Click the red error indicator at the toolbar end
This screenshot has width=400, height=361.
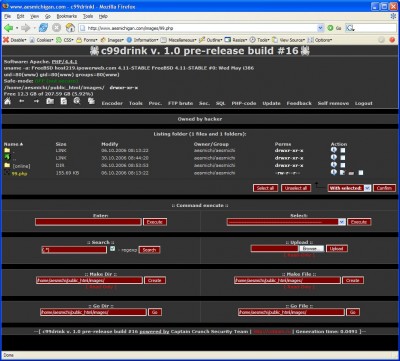pyautogui.click(x=392, y=40)
